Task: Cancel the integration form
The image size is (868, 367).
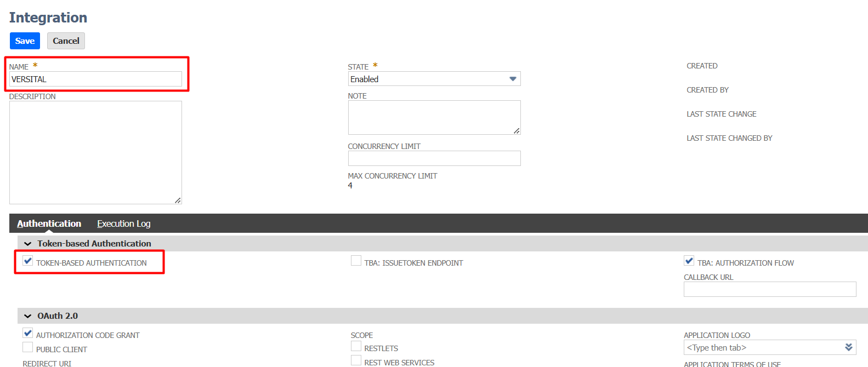Action: pyautogui.click(x=66, y=41)
